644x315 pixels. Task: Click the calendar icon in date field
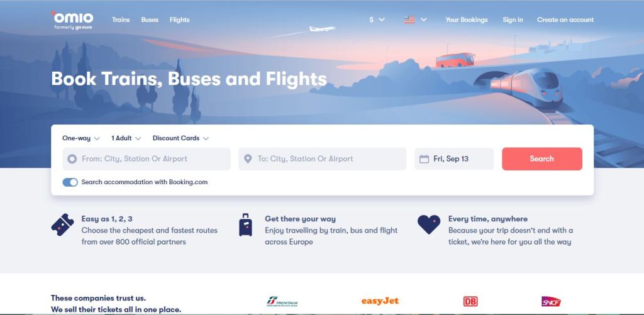tap(424, 159)
